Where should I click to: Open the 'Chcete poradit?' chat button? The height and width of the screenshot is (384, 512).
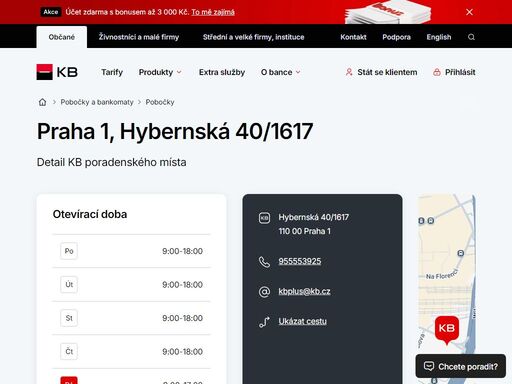pyautogui.click(x=461, y=366)
